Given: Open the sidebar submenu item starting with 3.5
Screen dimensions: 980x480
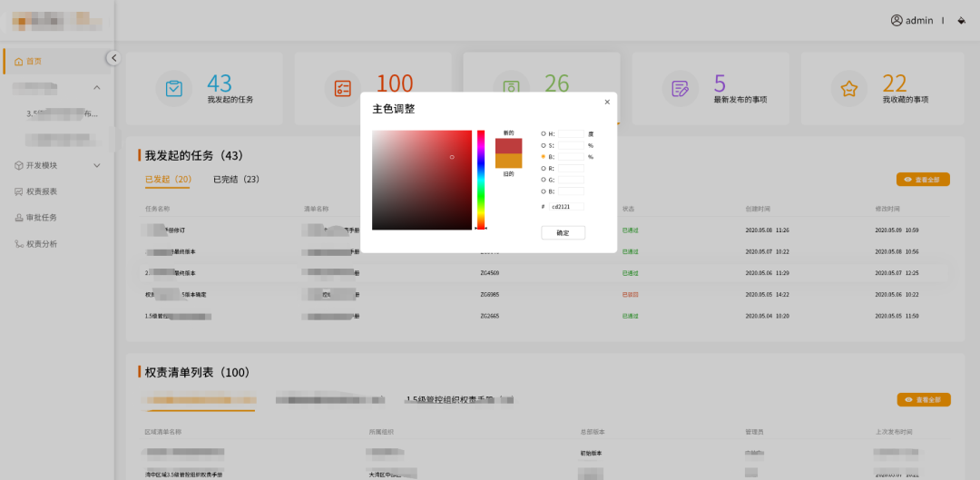Looking at the screenshot, I should (62, 113).
